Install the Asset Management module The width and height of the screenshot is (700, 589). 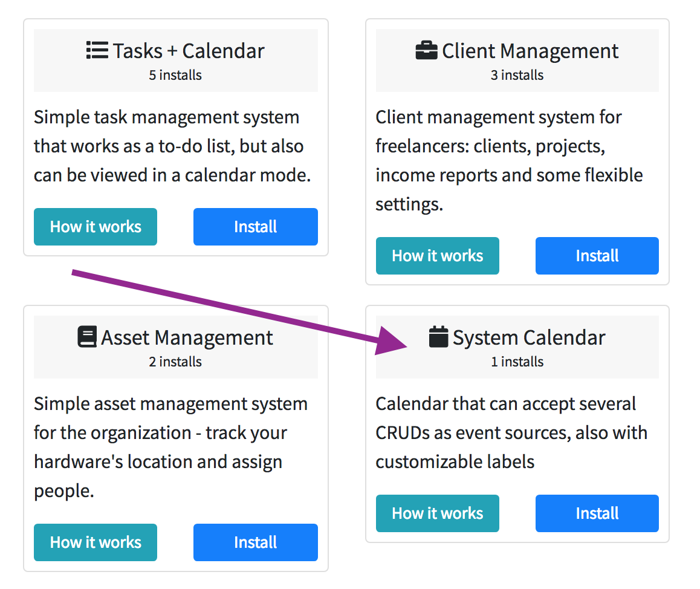tap(255, 542)
